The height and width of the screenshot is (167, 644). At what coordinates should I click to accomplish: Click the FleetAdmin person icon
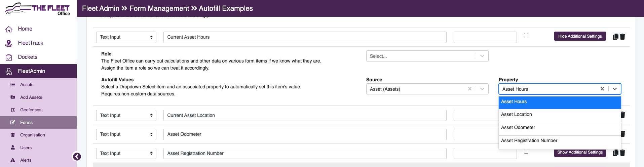(9, 71)
